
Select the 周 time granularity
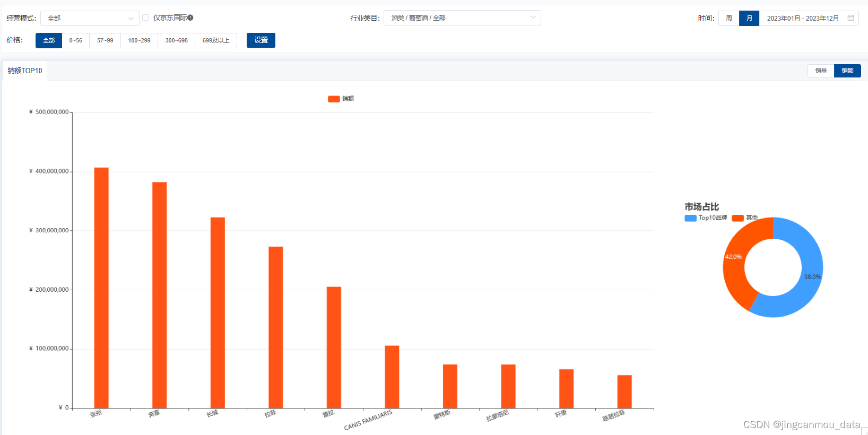click(729, 18)
